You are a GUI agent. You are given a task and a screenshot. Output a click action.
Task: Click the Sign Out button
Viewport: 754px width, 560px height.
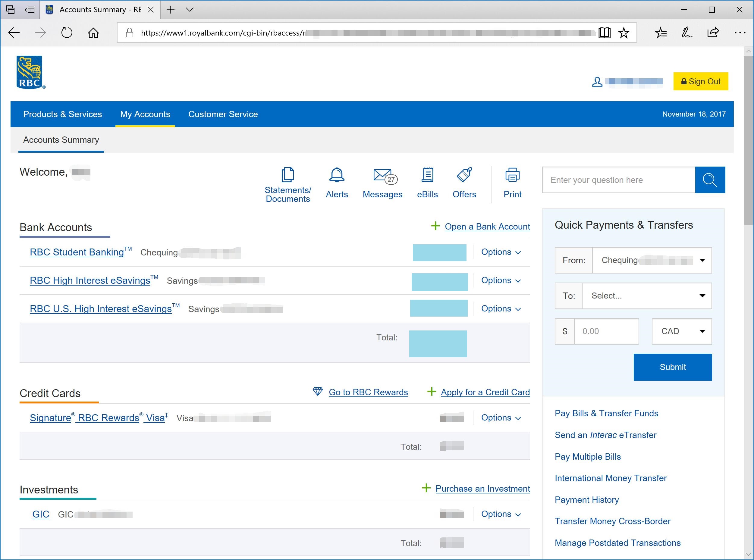click(700, 81)
